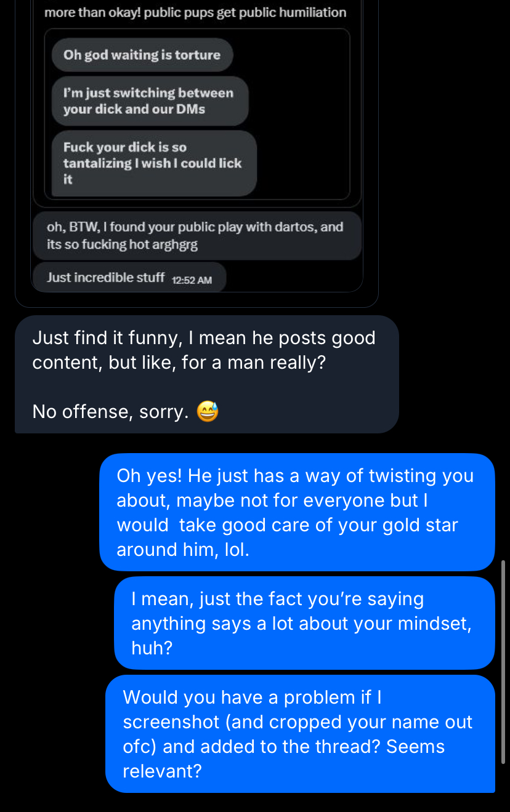Screen dimensions: 510x812
Task: Click the vertical scrollbar on the right edge
Action: pyautogui.click(x=504, y=662)
